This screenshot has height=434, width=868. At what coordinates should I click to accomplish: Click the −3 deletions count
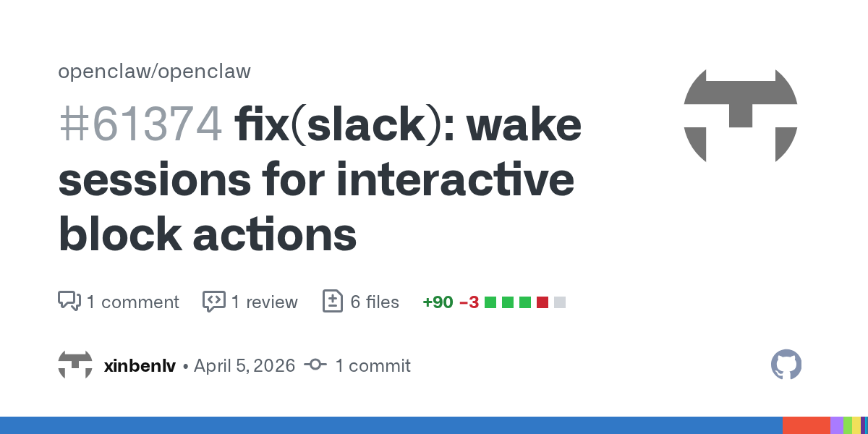pos(469,302)
